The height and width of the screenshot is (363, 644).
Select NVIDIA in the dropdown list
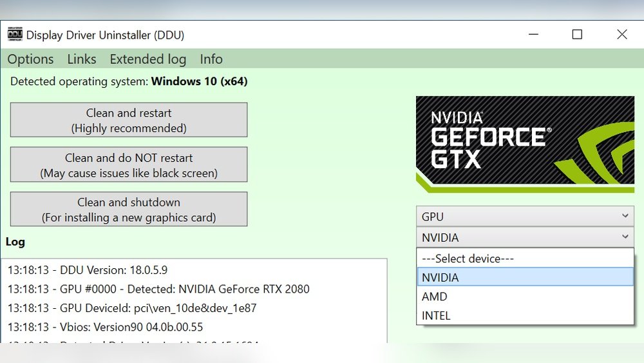click(525, 277)
